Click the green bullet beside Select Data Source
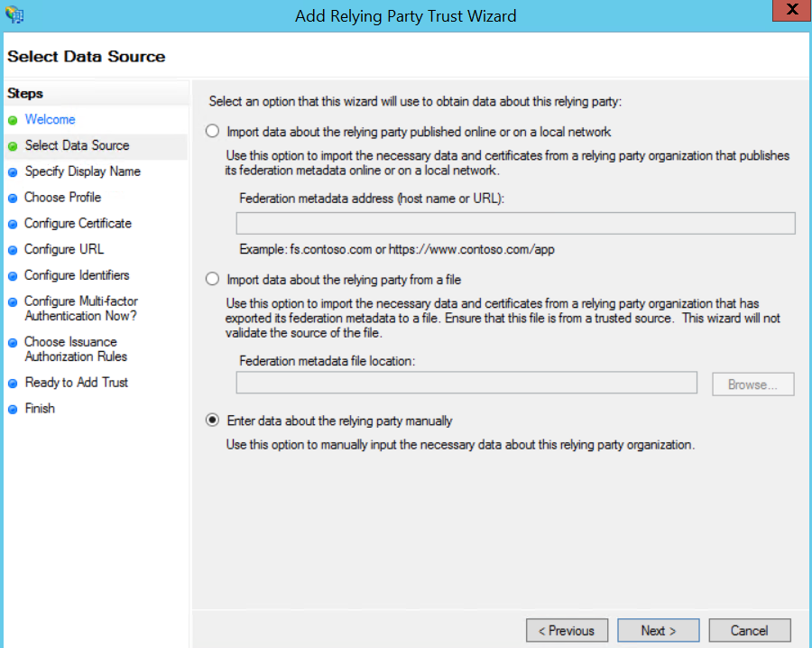The width and height of the screenshot is (812, 648). (x=13, y=146)
